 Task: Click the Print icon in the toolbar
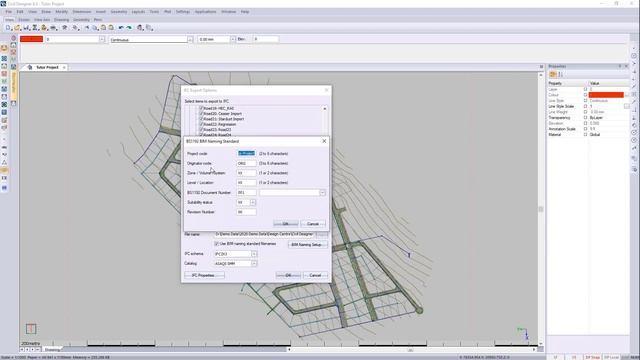pyautogui.click(x=52, y=28)
